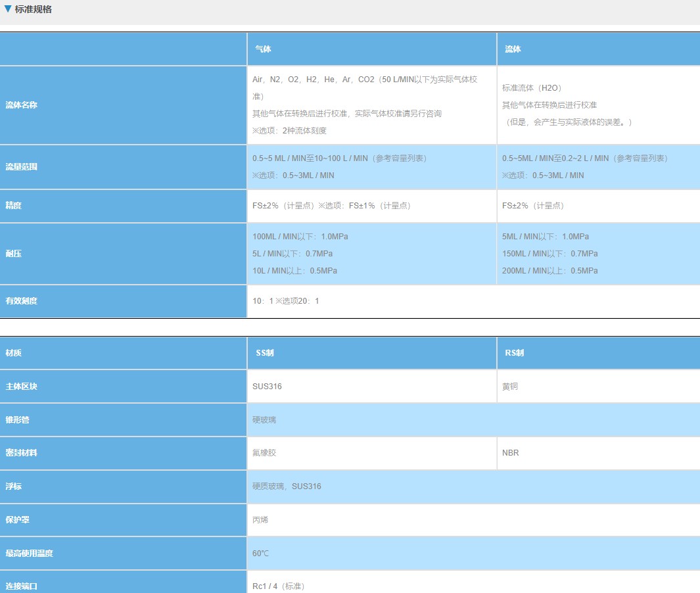Click the 流体名称 row label

tap(22, 105)
